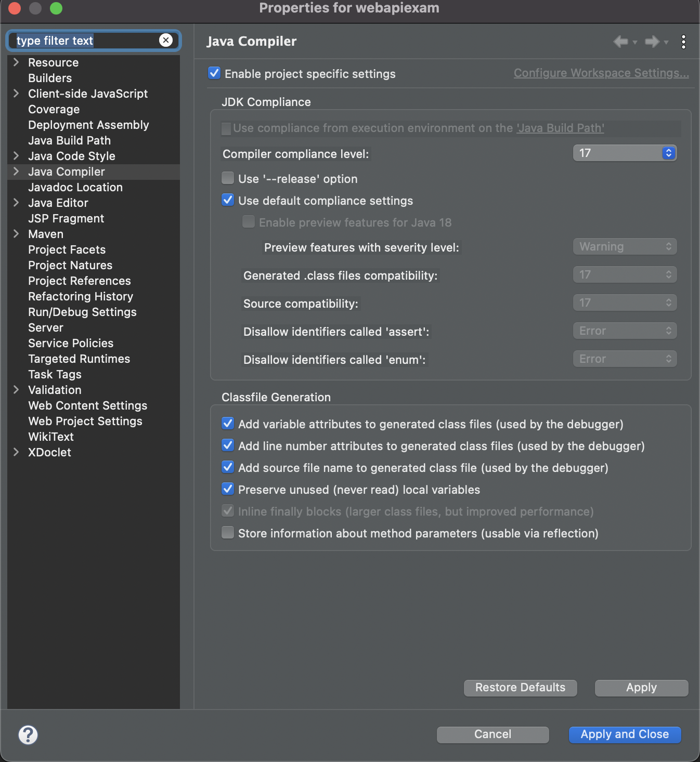Enable Store information about method parameters
This screenshot has width=700, height=762.
pos(228,533)
